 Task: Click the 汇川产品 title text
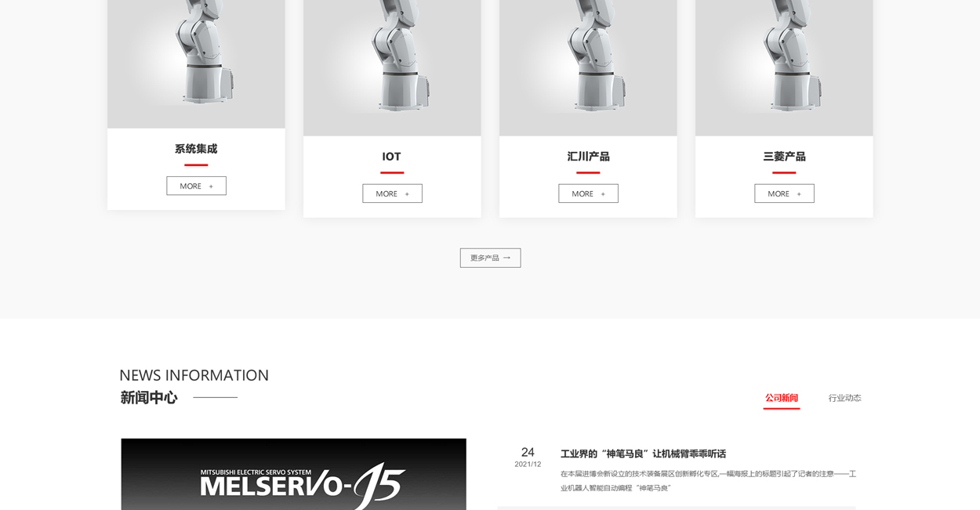(588, 157)
